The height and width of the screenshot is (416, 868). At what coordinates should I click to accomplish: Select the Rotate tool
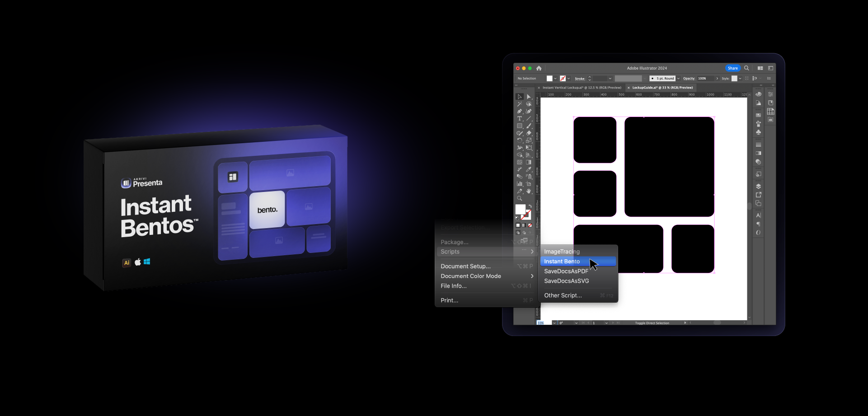coord(520,140)
